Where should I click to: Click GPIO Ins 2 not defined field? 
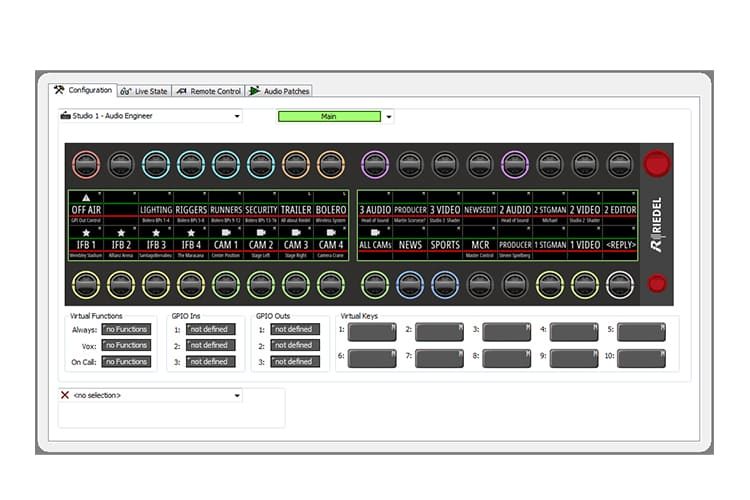pos(210,345)
